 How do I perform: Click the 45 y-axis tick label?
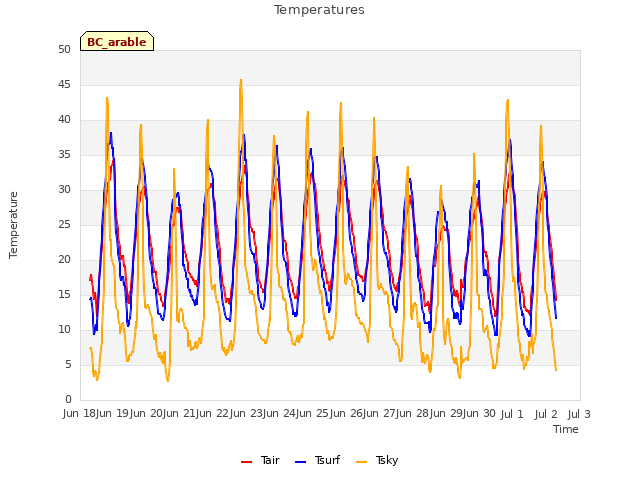tap(64, 84)
